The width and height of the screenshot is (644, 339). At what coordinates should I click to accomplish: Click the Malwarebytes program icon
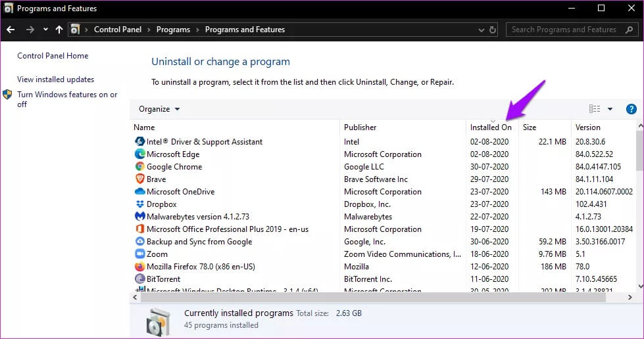coord(139,216)
